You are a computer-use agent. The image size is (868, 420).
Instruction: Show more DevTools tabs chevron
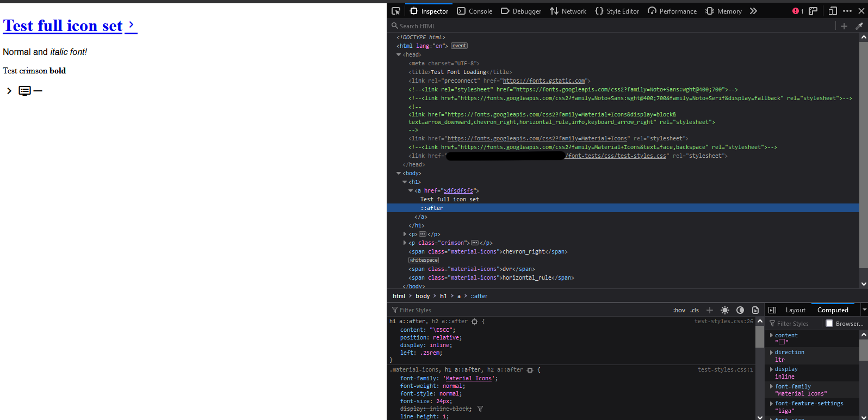(753, 11)
